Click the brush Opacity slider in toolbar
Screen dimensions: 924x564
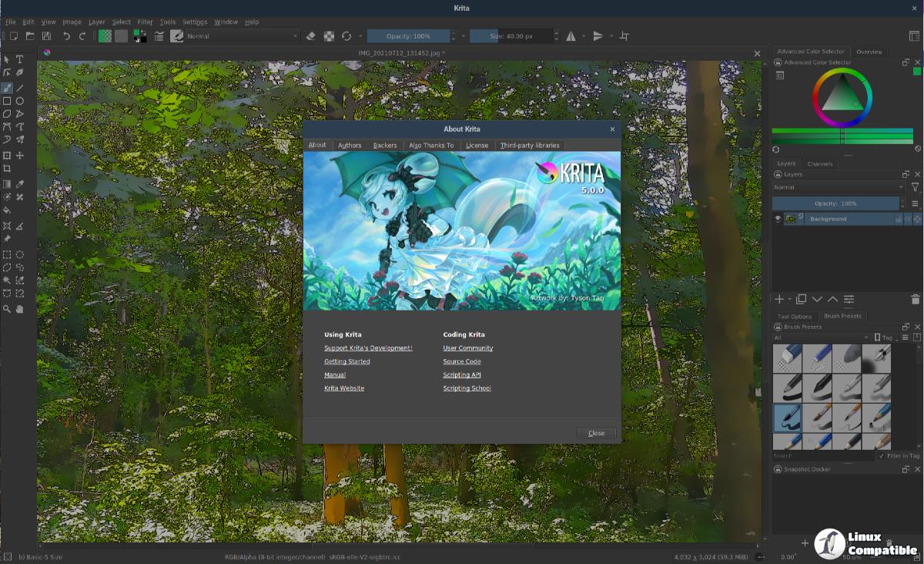tap(408, 36)
